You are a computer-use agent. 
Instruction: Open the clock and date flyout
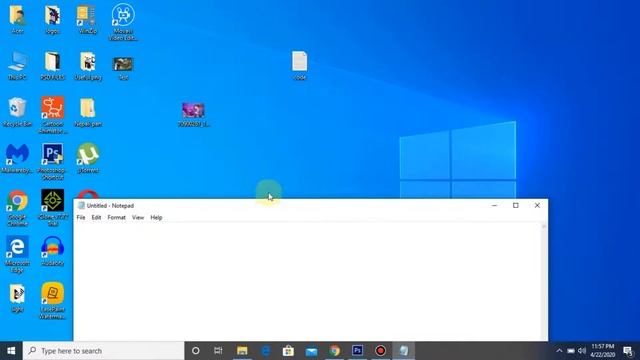coord(603,351)
